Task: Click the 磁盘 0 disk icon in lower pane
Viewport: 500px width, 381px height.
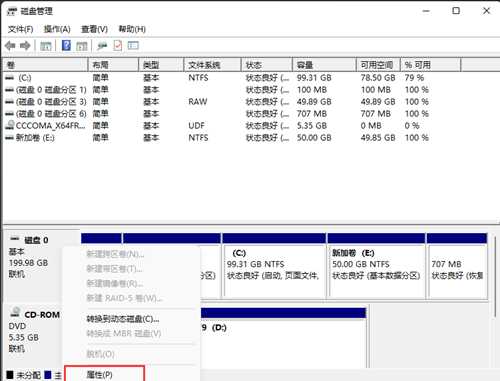Action: click(x=15, y=239)
